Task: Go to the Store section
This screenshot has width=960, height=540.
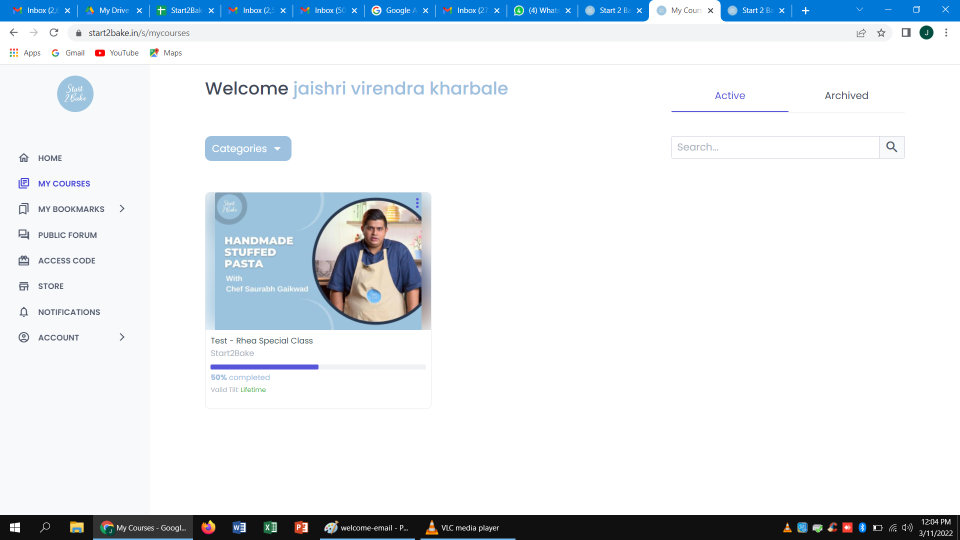Action: click(50, 286)
